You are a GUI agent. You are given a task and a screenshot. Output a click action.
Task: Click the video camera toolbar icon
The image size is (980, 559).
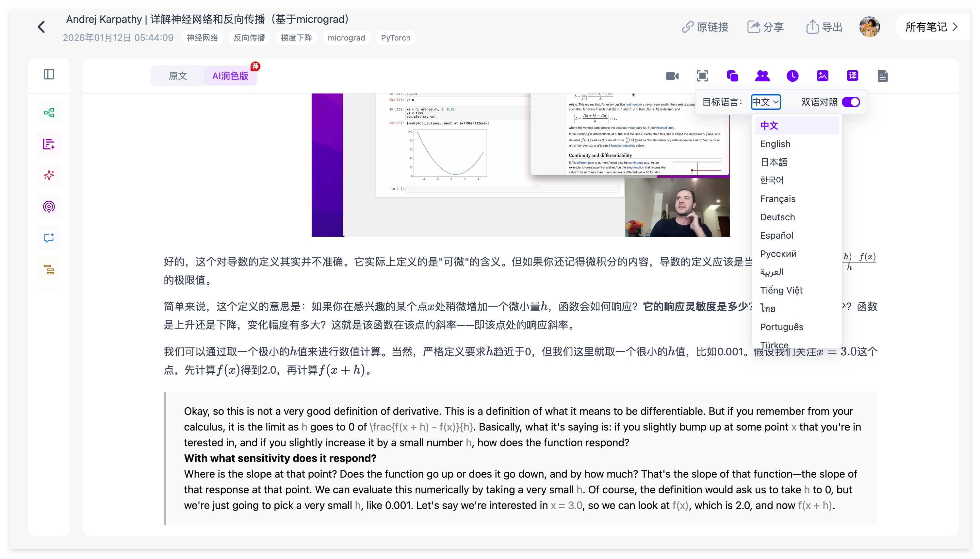672,76
